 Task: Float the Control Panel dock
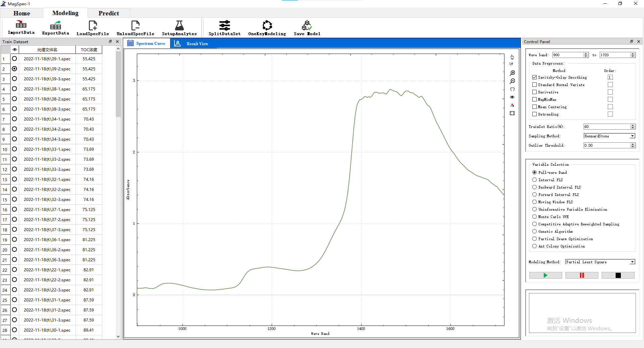click(x=632, y=42)
